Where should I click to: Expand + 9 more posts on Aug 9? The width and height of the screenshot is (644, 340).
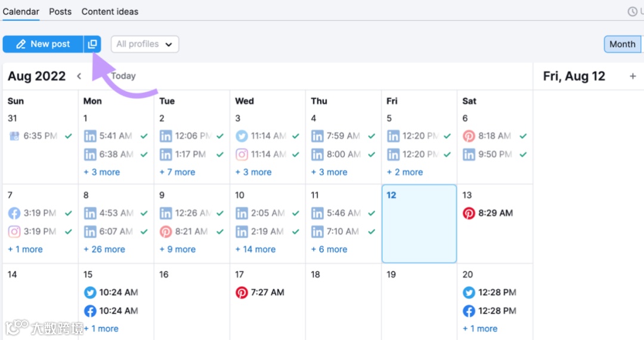178,249
